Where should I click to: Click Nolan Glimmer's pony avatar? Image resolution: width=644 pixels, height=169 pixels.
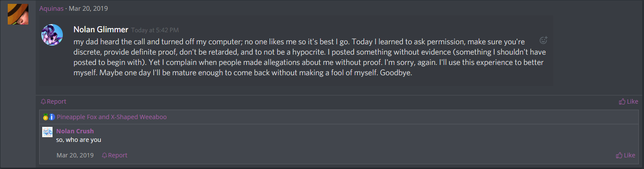click(x=52, y=35)
